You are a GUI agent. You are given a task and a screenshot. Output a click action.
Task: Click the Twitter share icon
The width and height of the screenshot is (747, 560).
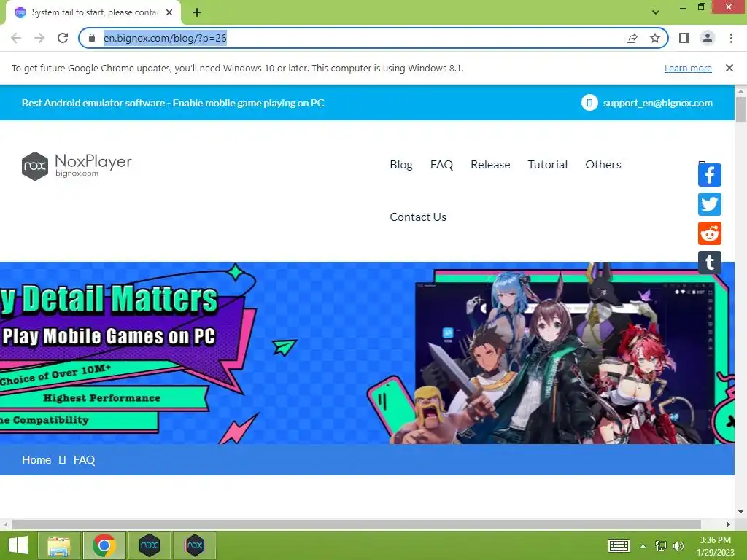click(x=709, y=204)
